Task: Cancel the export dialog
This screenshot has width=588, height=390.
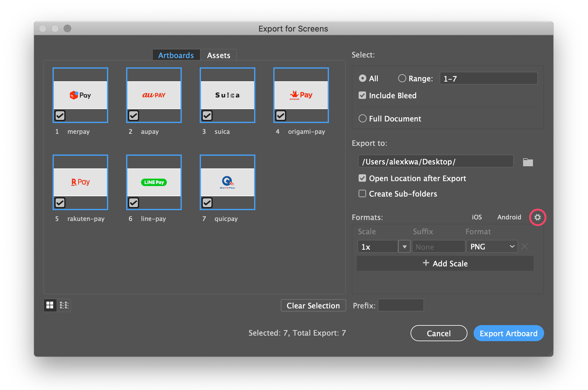Action: (439, 333)
